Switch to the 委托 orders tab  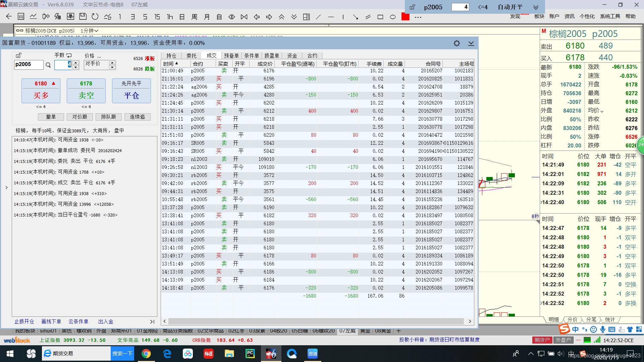pyautogui.click(x=192, y=56)
